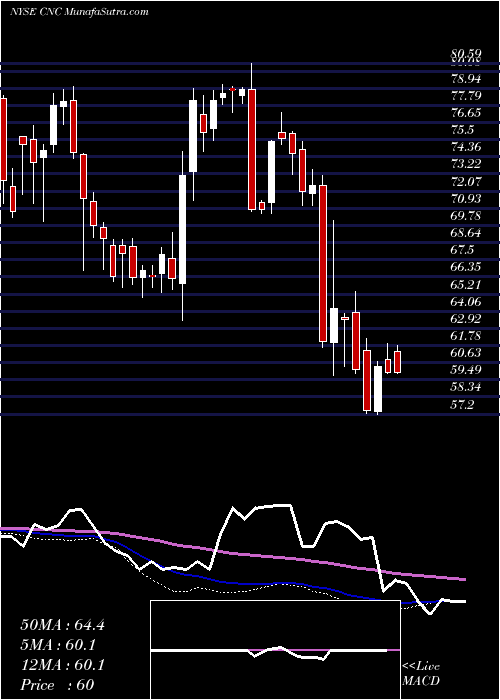Click the 75.5 price axis label
Screen dimensions: 500x700
pos(463,130)
